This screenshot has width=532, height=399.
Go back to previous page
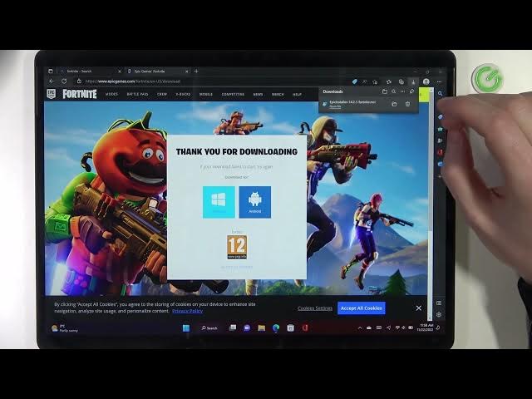[52, 81]
